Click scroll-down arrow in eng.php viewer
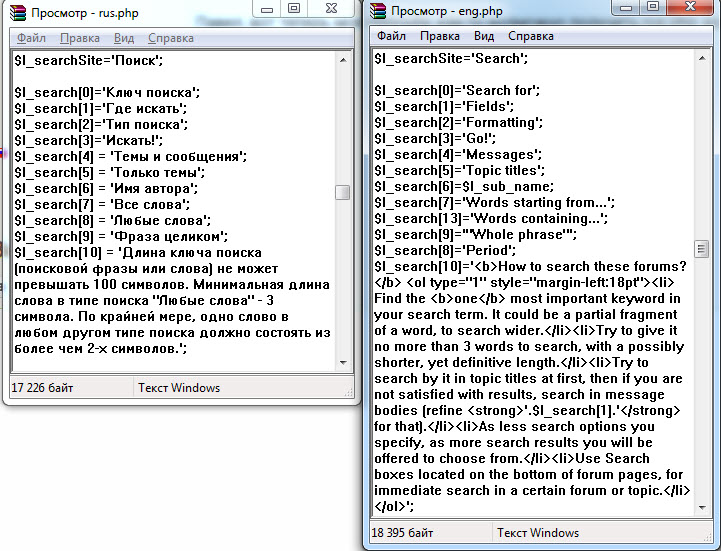 tap(702, 508)
